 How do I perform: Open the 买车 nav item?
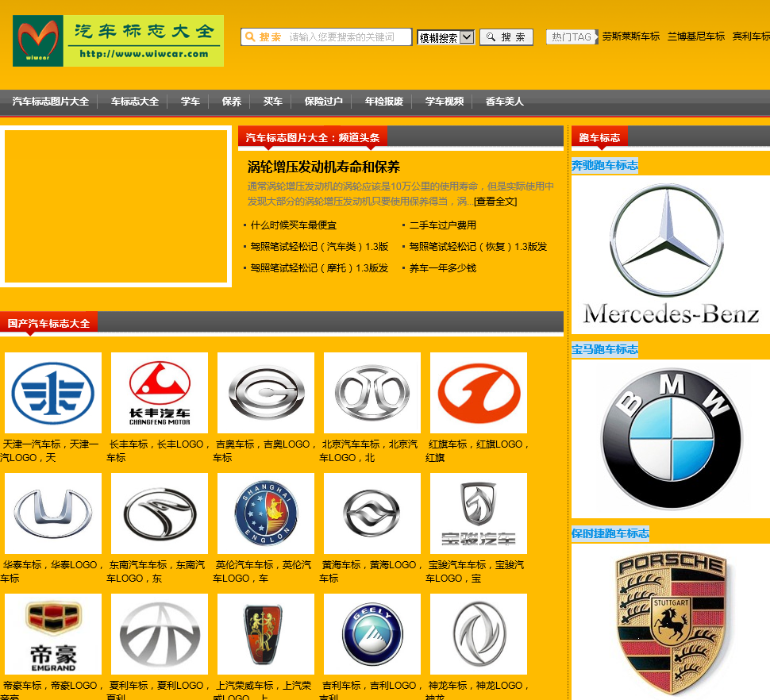(x=272, y=102)
